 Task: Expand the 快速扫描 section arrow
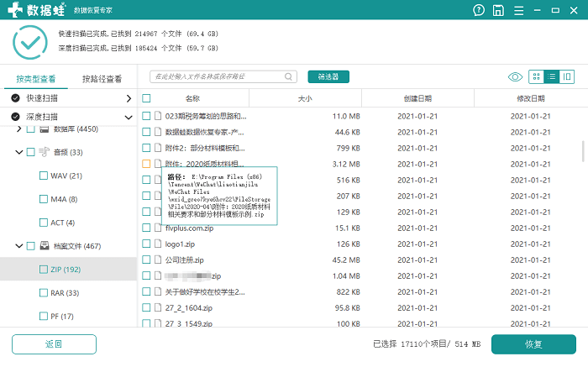pos(129,98)
